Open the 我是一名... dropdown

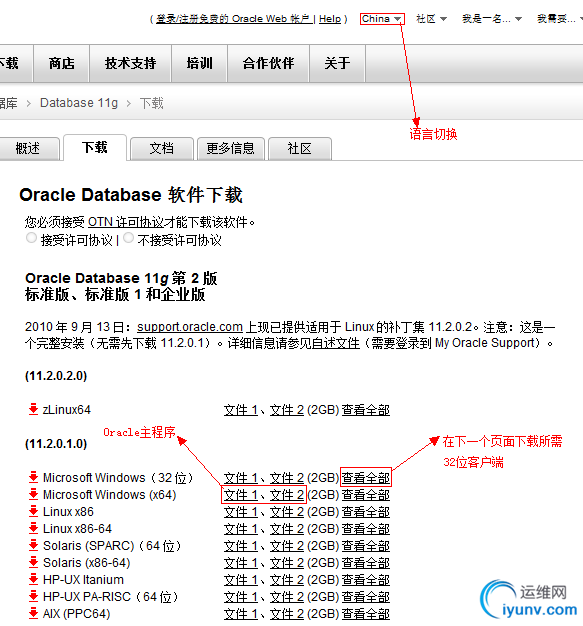tap(492, 19)
